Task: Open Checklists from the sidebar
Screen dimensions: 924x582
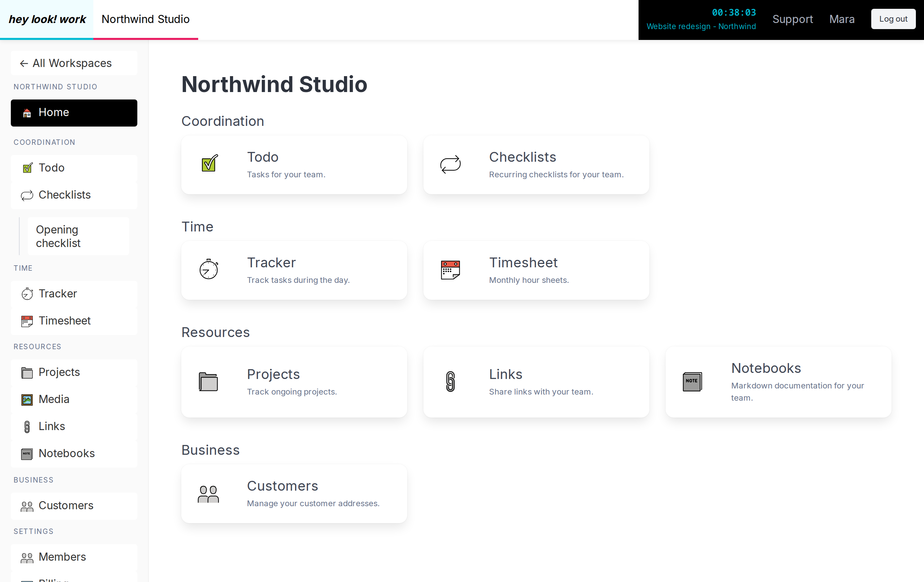Action: point(74,195)
